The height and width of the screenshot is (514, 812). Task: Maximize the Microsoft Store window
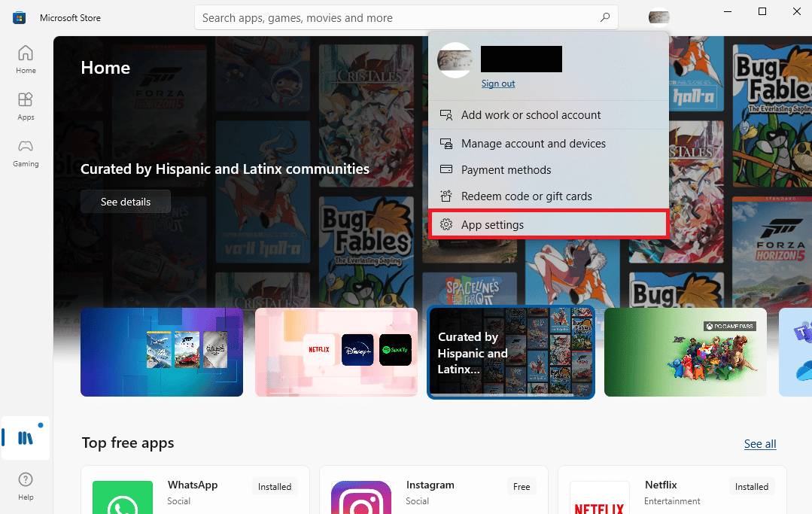tap(762, 11)
